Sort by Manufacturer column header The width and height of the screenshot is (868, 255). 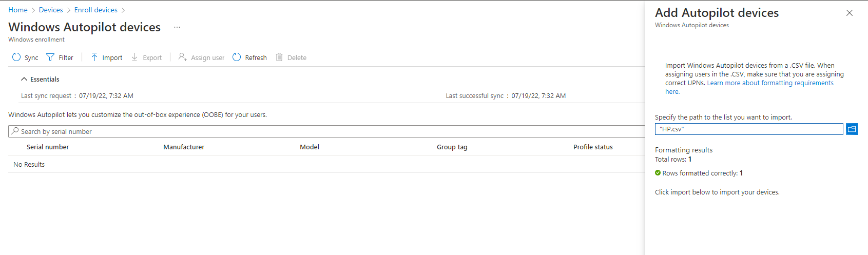(184, 147)
